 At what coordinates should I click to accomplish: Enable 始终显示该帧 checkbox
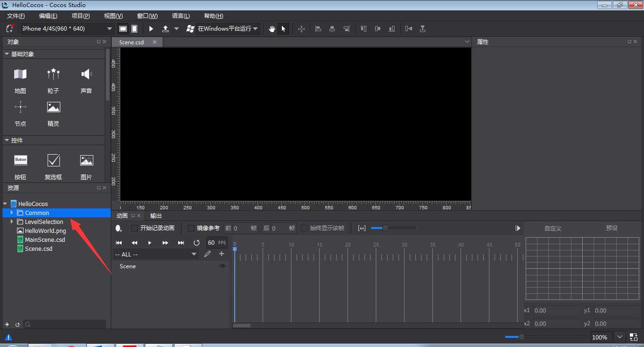(x=304, y=228)
